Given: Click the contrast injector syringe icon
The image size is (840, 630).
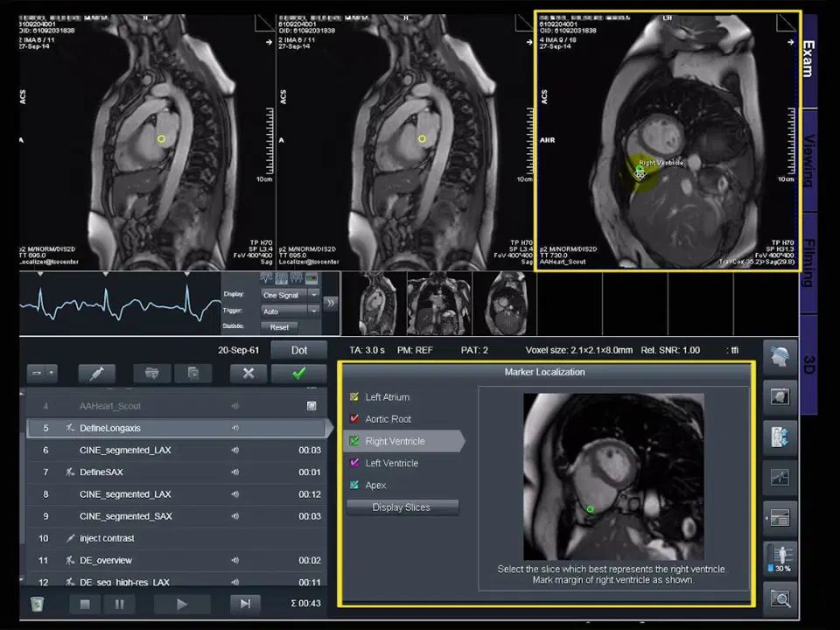Looking at the screenshot, I should pyautogui.click(x=96, y=373).
